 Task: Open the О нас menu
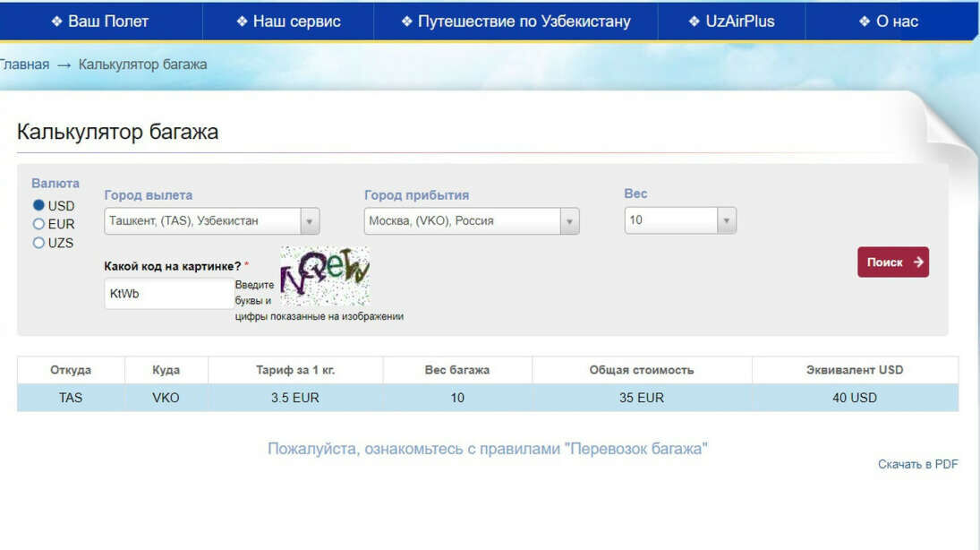pos(889,21)
